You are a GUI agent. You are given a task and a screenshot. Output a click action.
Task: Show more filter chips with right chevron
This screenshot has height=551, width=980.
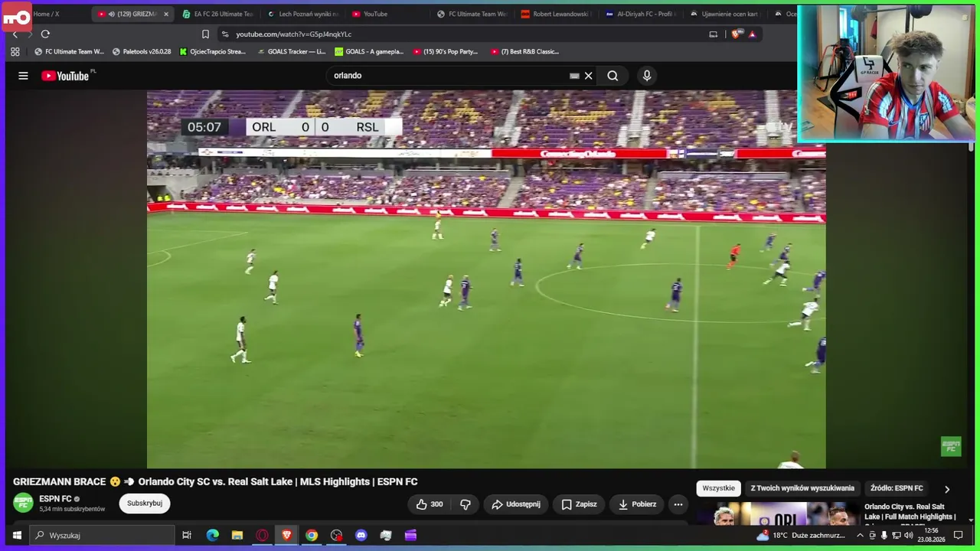947,489
